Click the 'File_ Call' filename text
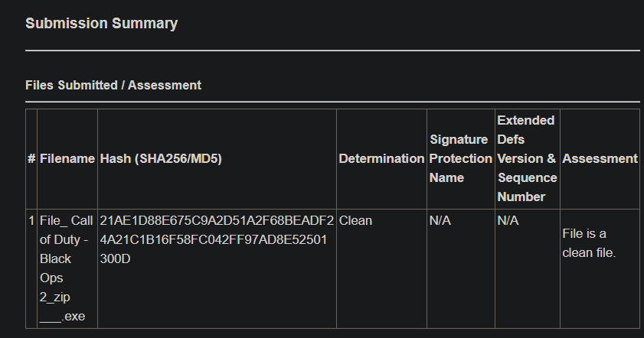The image size is (644, 338). [x=66, y=220]
